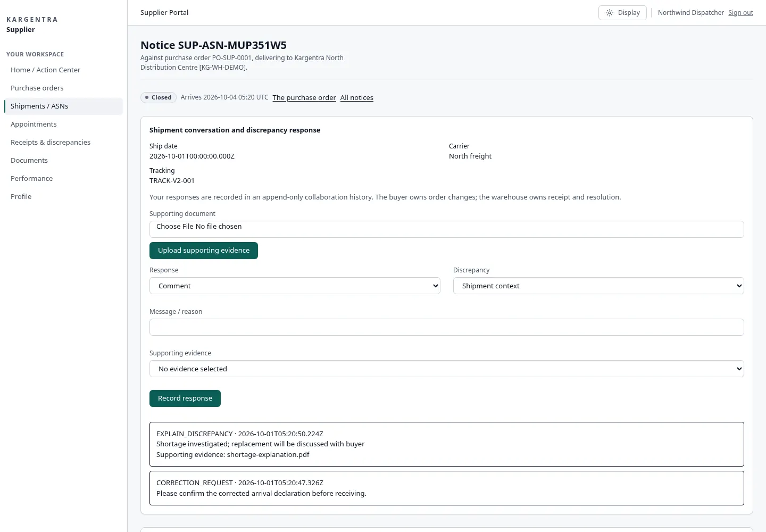Image resolution: width=766 pixels, height=532 pixels.
Task: Expand the Response dropdown showing Comment
Action: pyautogui.click(x=295, y=286)
